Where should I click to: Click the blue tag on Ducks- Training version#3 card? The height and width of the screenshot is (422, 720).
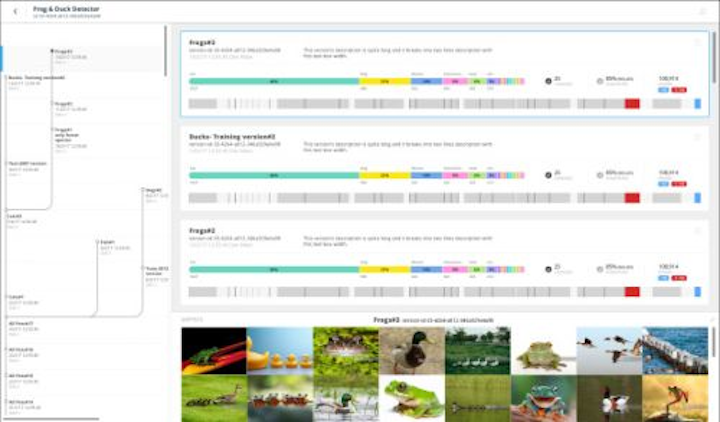coord(664,184)
